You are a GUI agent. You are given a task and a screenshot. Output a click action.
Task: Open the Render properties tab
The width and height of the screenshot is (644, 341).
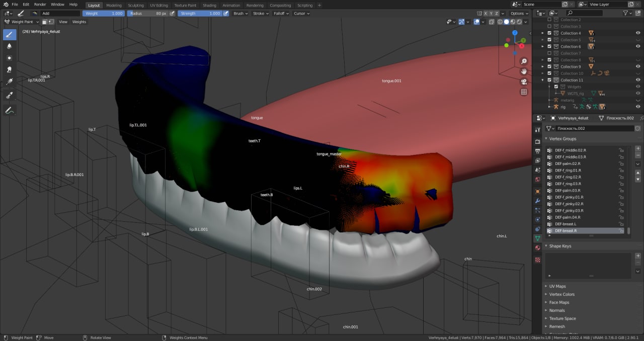537,142
